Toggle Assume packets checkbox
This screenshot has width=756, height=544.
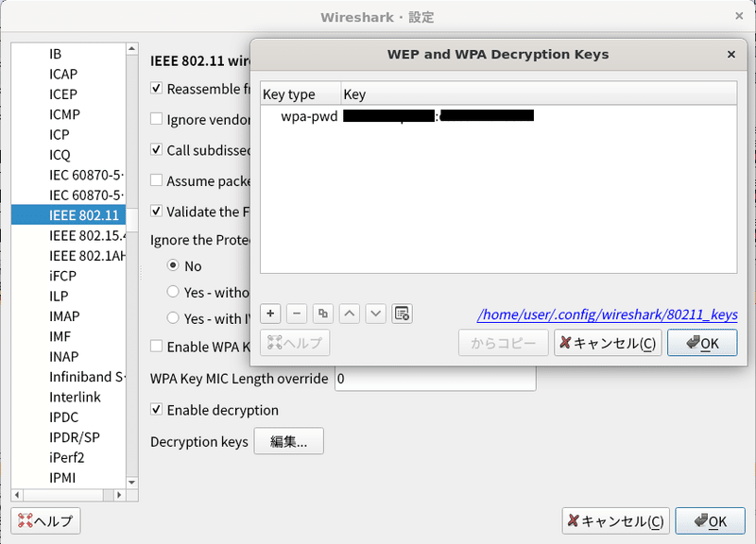(156, 180)
